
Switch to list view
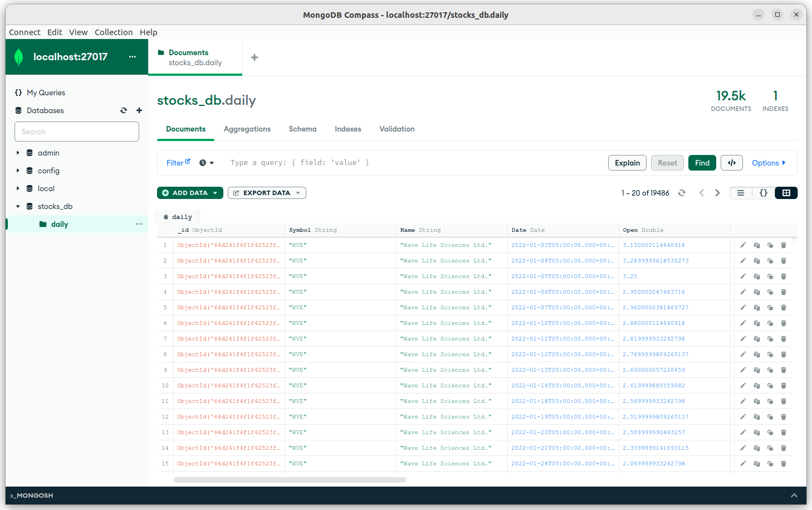(x=741, y=193)
